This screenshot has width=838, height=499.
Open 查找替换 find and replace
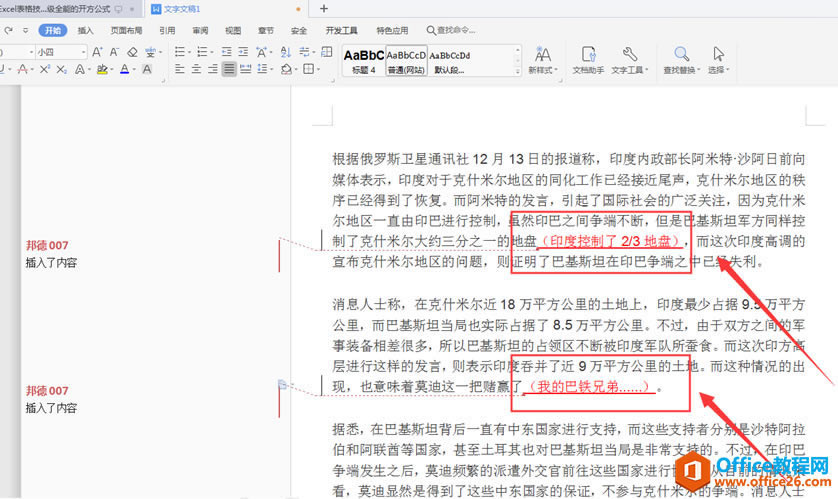pyautogui.click(x=681, y=60)
